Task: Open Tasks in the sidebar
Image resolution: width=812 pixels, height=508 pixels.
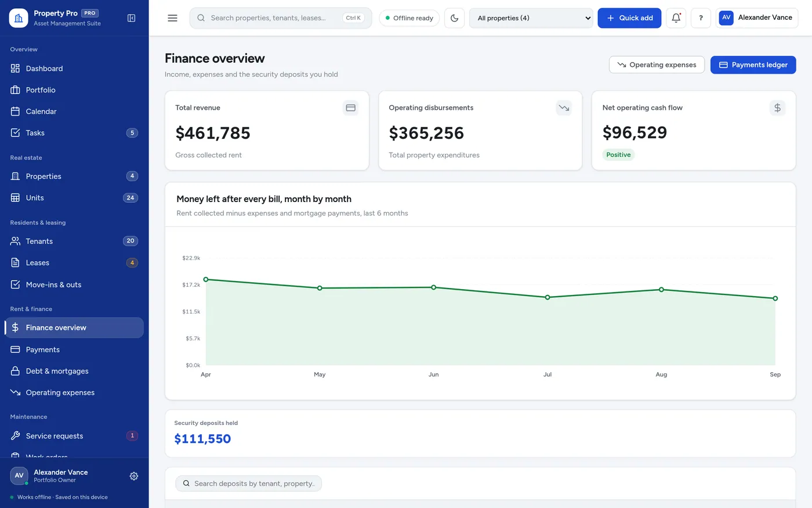Action: tap(74, 133)
